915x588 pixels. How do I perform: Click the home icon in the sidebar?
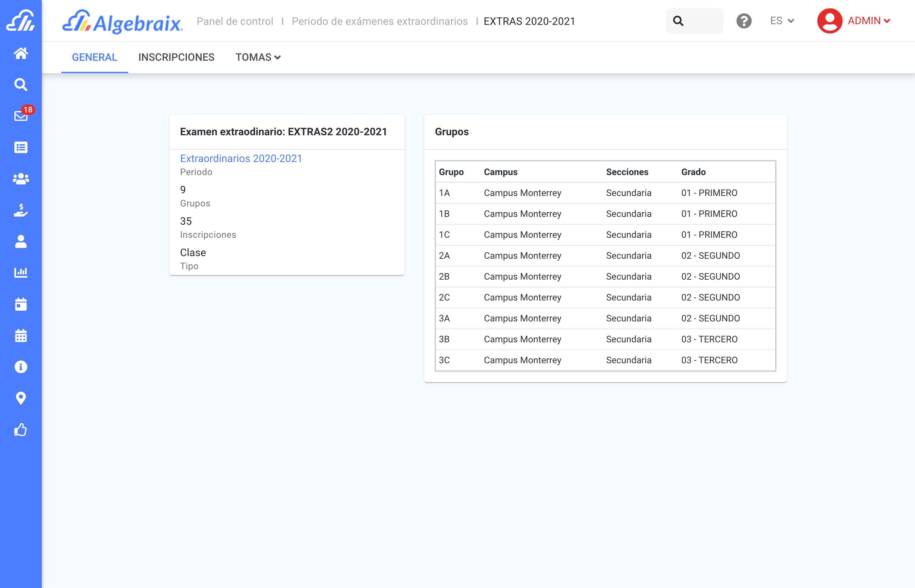[21, 53]
